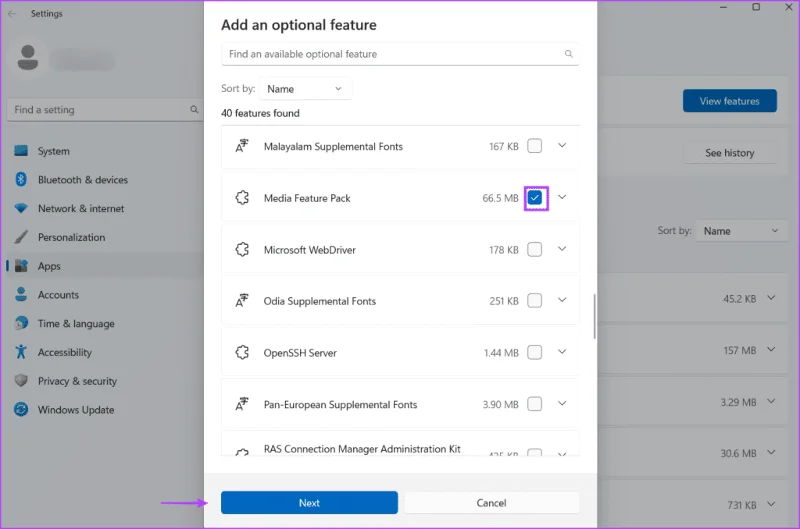Click the Apps icon in the sidebar
The width and height of the screenshot is (800, 529).
point(21,266)
